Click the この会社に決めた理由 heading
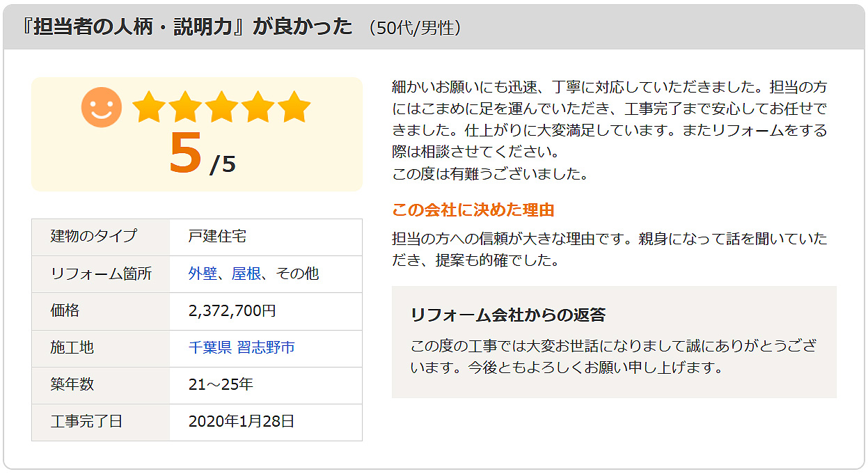Viewport: 868px width, 474px height. click(473, 210)
